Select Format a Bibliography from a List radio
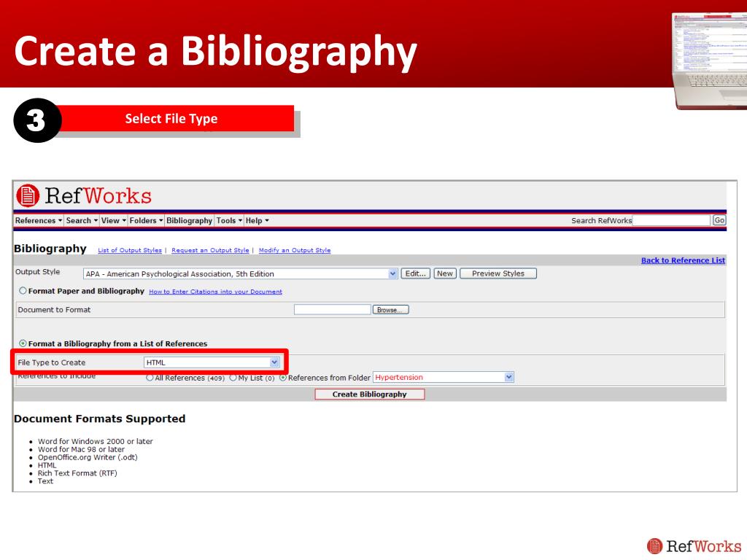This screenshot has width=747, height=560. 23,343
